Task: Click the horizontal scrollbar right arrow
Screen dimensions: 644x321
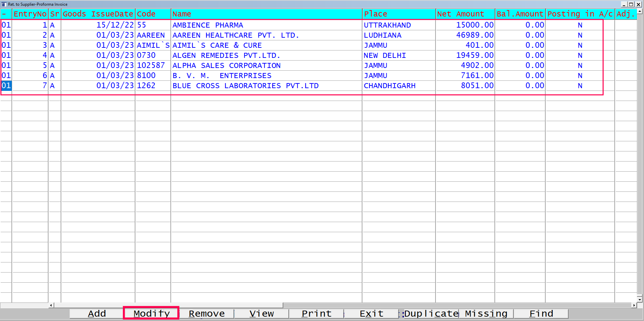Action: point(634,305)
